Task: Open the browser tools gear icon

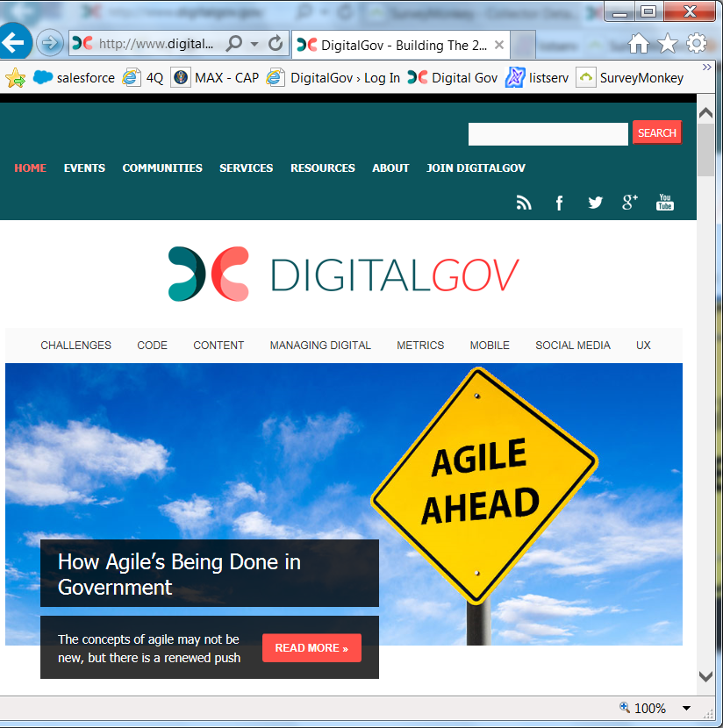Action: pos(697,43)
